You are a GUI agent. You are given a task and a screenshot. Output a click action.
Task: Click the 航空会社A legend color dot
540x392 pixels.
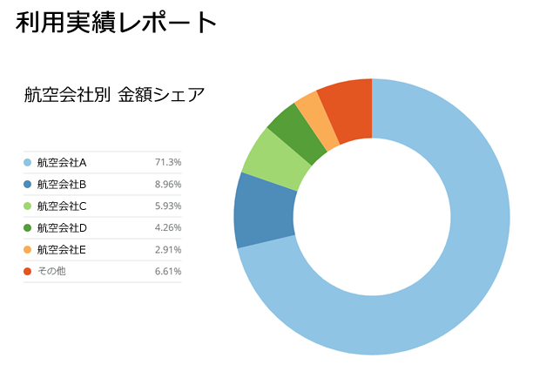(x=28, y=163)
